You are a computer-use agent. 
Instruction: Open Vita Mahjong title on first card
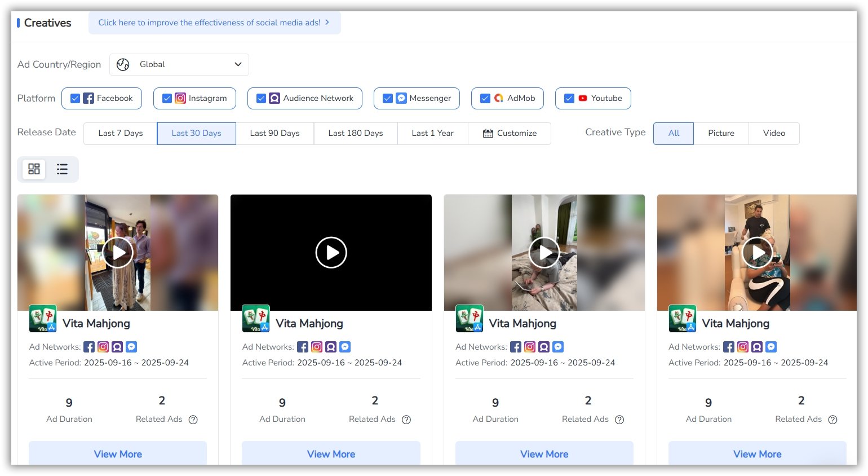tap(96, 323)
